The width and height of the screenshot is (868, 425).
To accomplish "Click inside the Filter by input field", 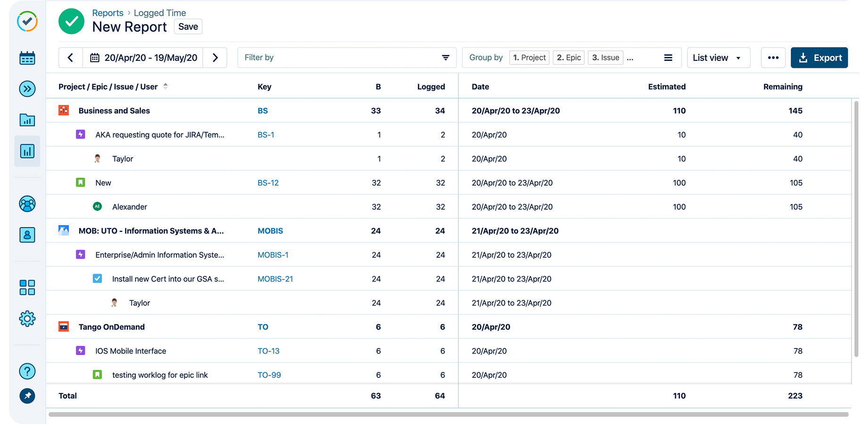I will tap(330, 57).
